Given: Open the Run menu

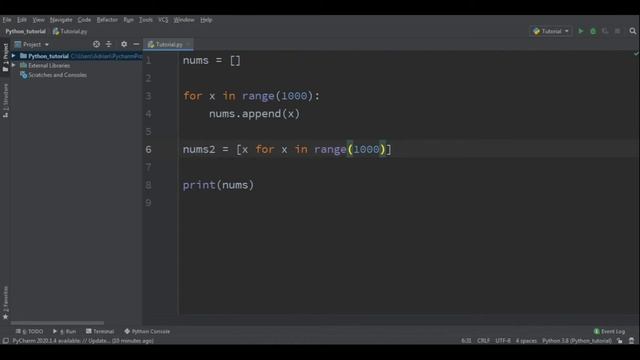Looking at the screenshot, I should click(128, 20).
